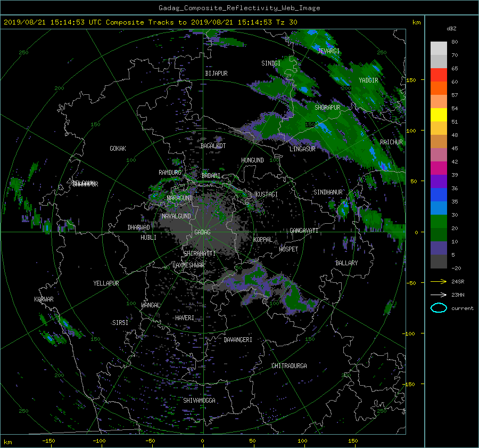Click the NAVALGUND city label
The height and width of the screenshot is (448, 479).
pyautogui.click(x=176, y=216)
